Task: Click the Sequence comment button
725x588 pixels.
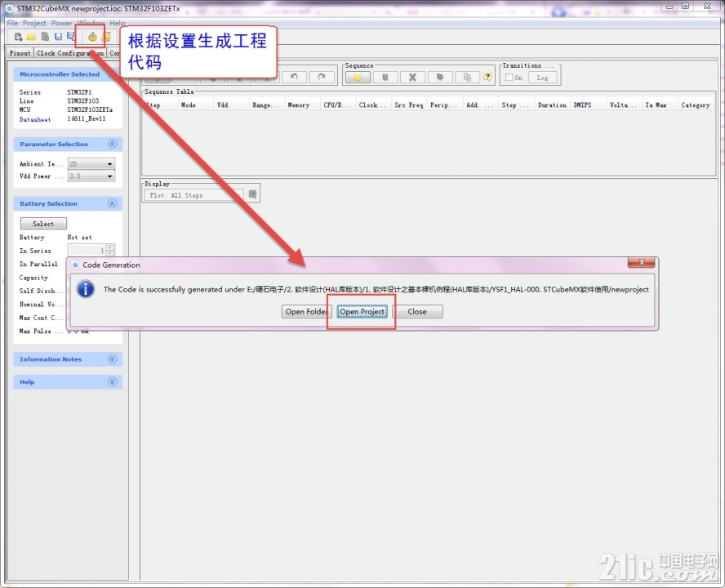Action: pos(440,78)
